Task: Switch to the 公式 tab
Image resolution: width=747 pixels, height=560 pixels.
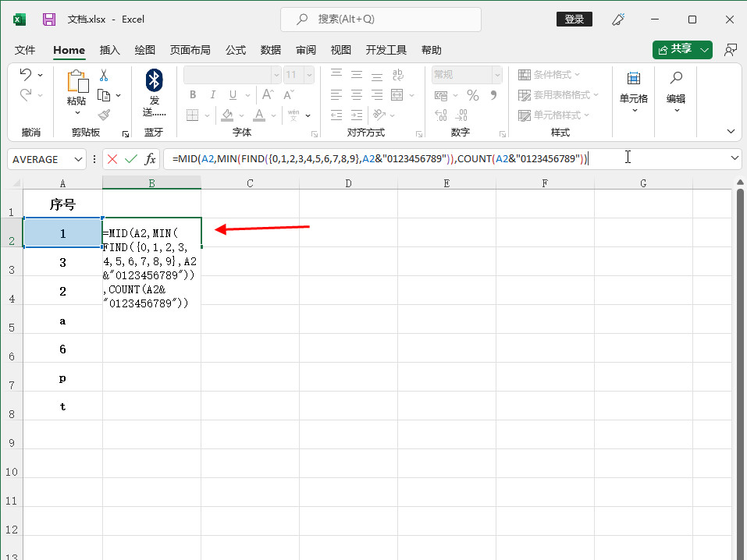Action: [x=236, y=50]
